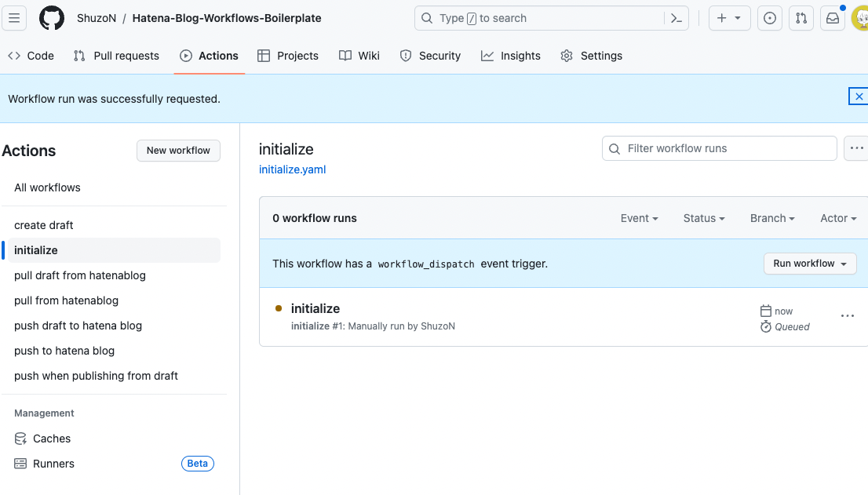Click the calendar icon beside now
Viewport: 868px width, 495px height.
pyautogui.click(x=766, y=311)
